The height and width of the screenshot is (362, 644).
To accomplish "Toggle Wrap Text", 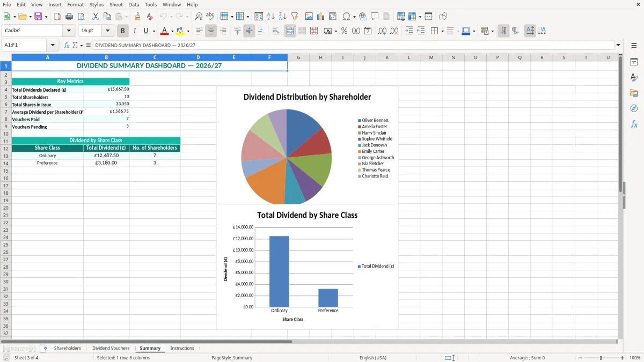I will coord(276,31).
